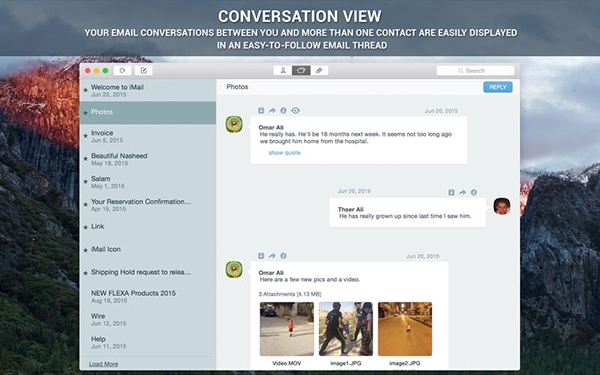Image resolution: width=600 pixels, height=375 pixels.
Task: Toggle star on Shipping Hold request email
Action: click(85, 273)
